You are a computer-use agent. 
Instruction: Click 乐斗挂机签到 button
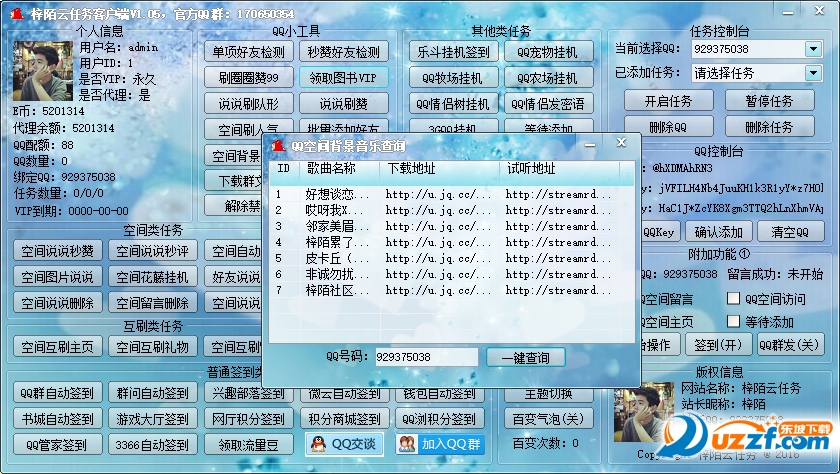point(454,52)
